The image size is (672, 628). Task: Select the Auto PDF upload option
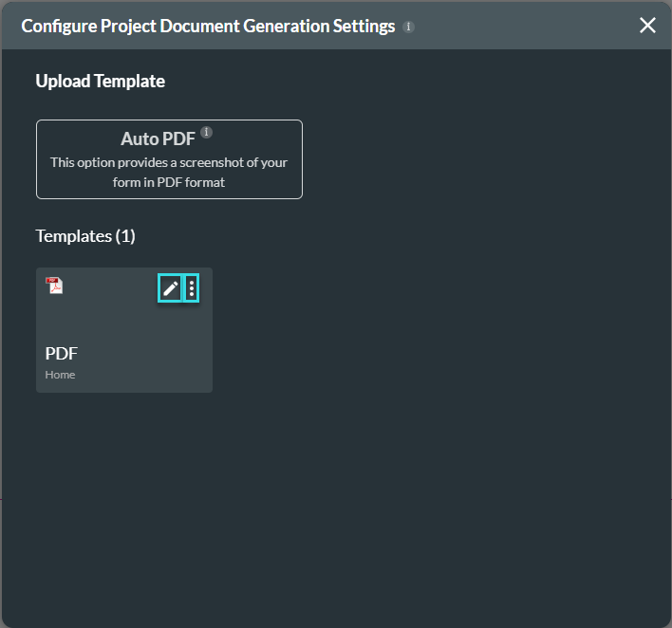click(169, 159)
